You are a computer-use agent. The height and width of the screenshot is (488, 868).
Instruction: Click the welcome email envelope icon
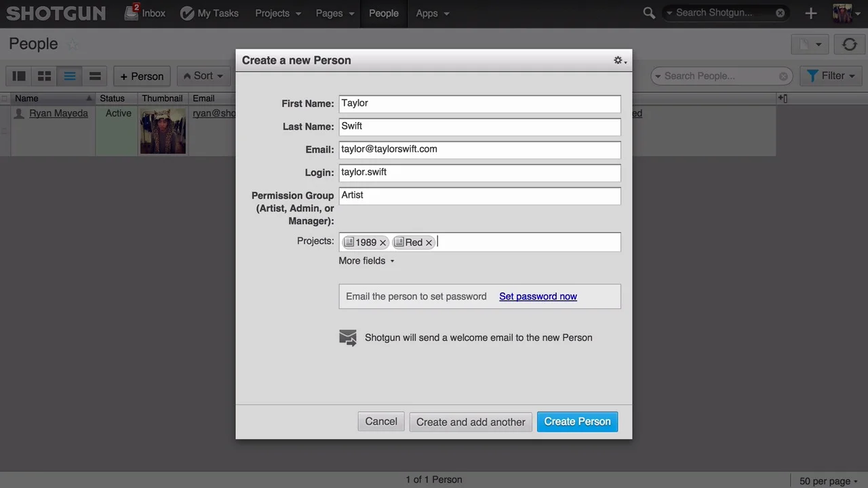[347, 338]
